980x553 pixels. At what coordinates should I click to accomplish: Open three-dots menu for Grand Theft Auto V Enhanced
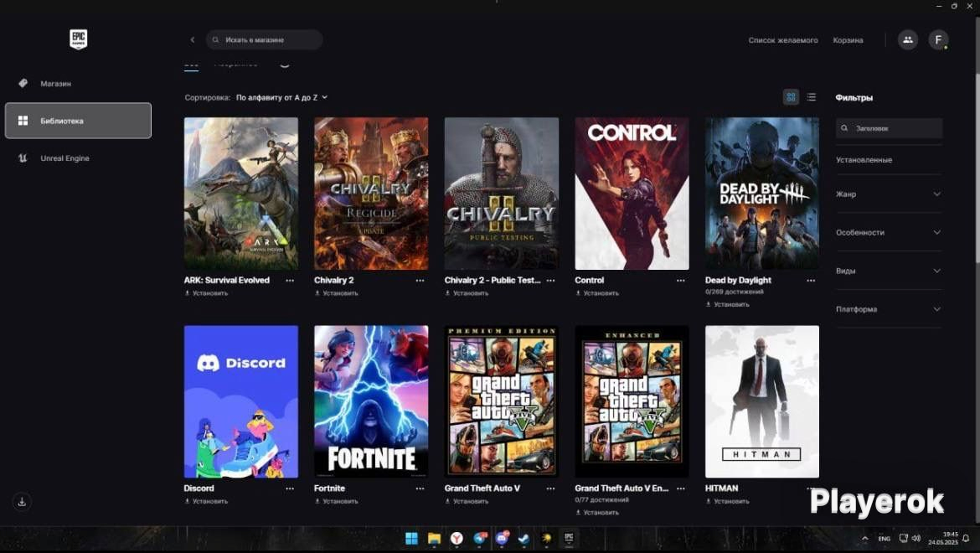point(681,488)
